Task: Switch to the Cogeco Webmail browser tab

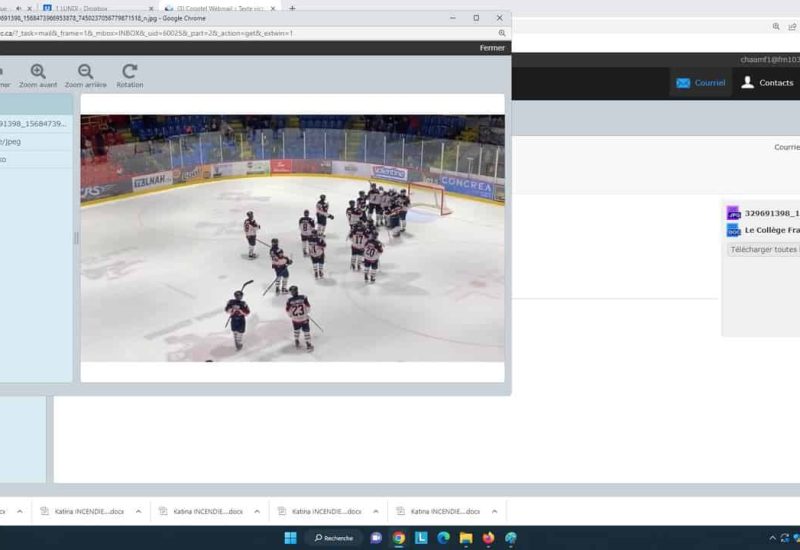Action: pos(220,8)
